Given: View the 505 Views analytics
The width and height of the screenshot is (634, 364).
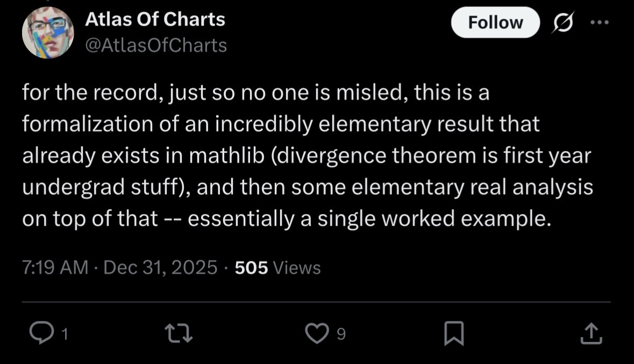Looking at the screenshot, I should (278, 267).
